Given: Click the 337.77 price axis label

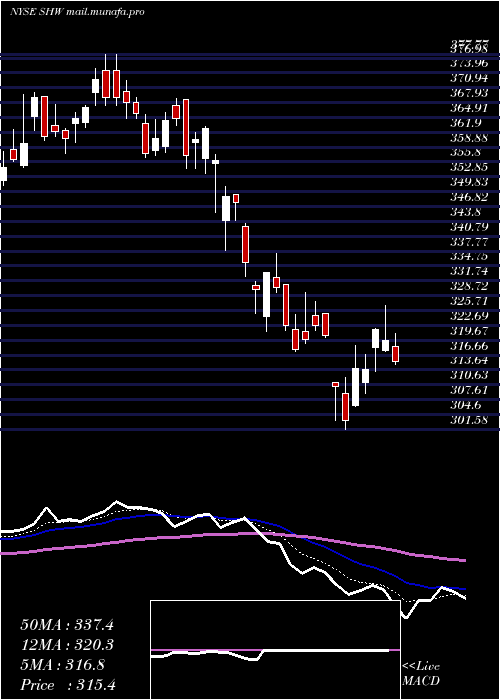Looking at the screenshot, I should click(469, 242).
